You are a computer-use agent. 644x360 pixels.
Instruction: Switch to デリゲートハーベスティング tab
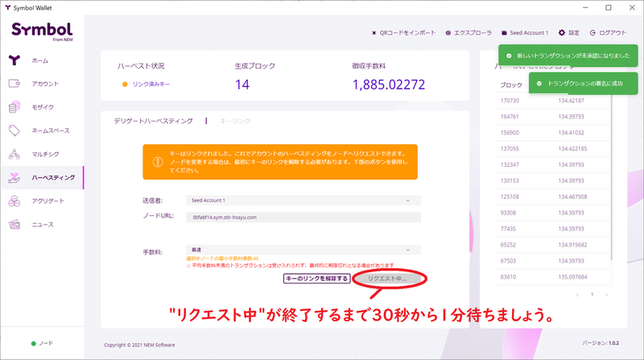(153, 121)
